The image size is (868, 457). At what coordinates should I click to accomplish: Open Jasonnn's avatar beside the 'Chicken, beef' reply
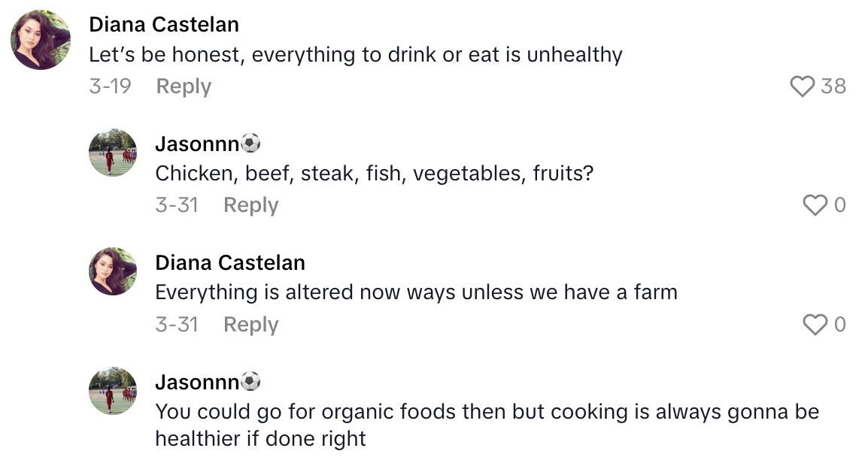113,153
